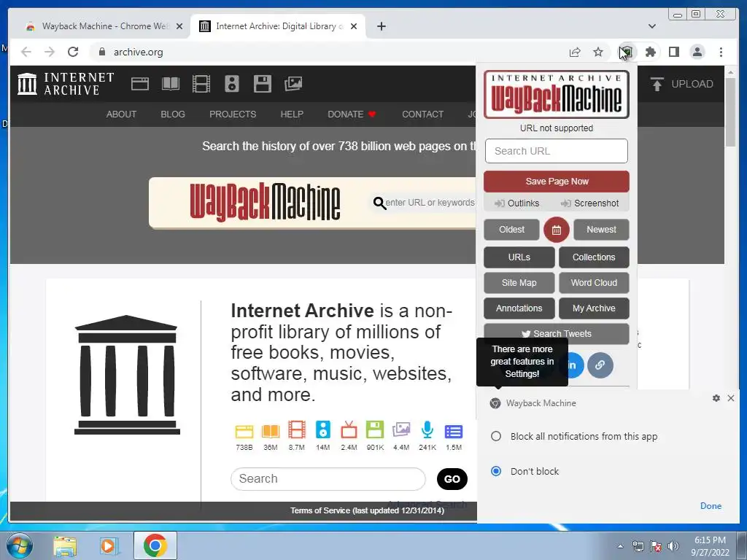Close the Internet Archive tab
The height and width of the screenshot is (560, 747).
tap(354, 26)
